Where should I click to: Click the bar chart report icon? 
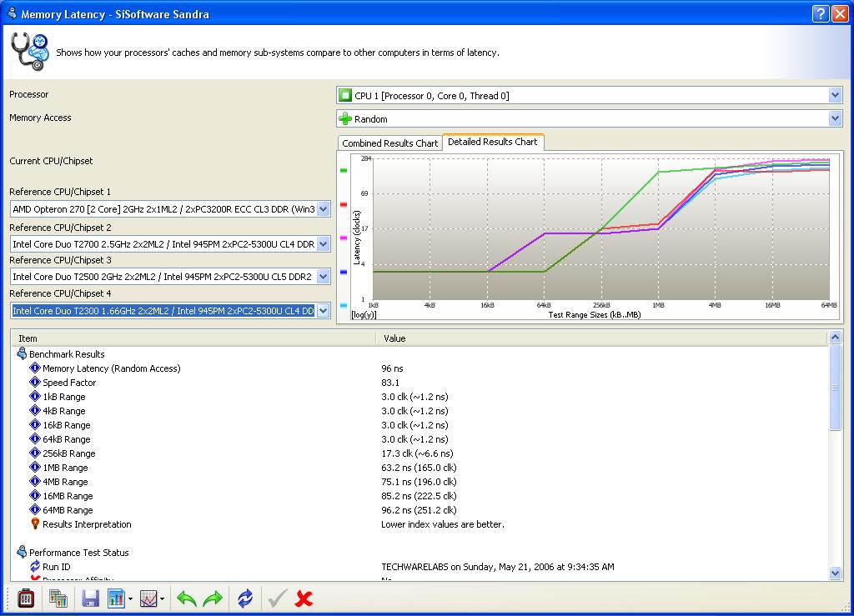pos(116,598)
